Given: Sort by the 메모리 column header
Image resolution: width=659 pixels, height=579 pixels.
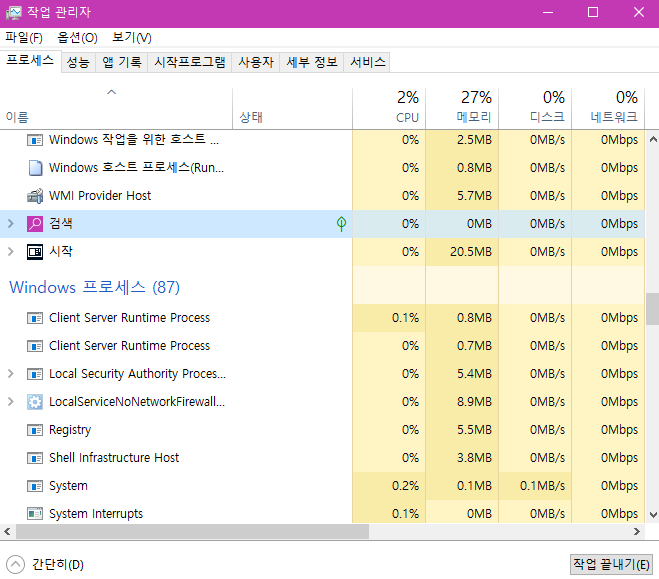Looking at the screenshot, I should pos(462,108).
